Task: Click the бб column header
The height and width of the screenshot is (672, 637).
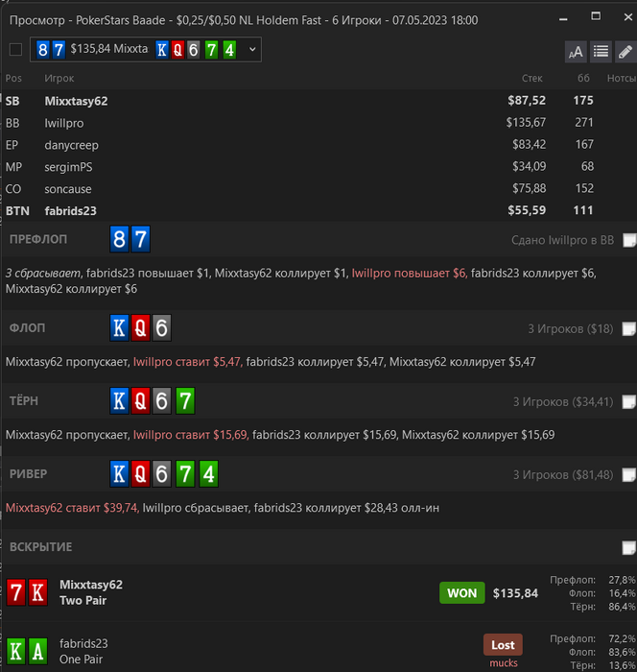Action: [x=583, y=78]
